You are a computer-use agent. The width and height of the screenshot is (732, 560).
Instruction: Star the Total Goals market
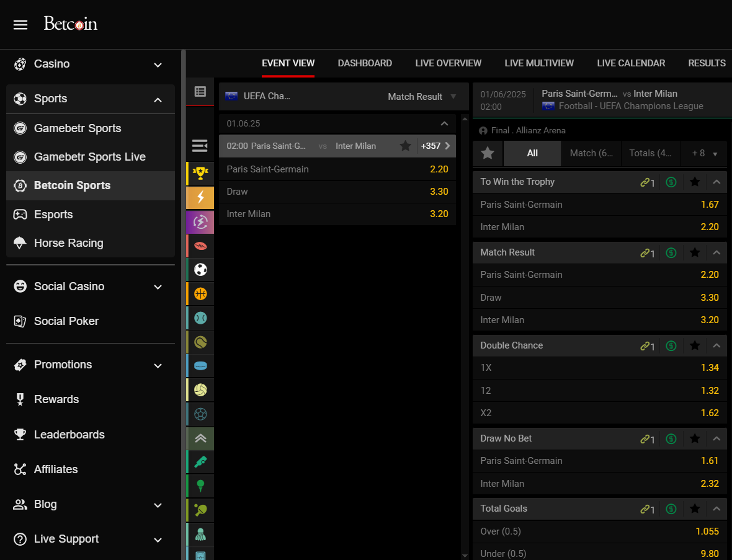[695, 509]
